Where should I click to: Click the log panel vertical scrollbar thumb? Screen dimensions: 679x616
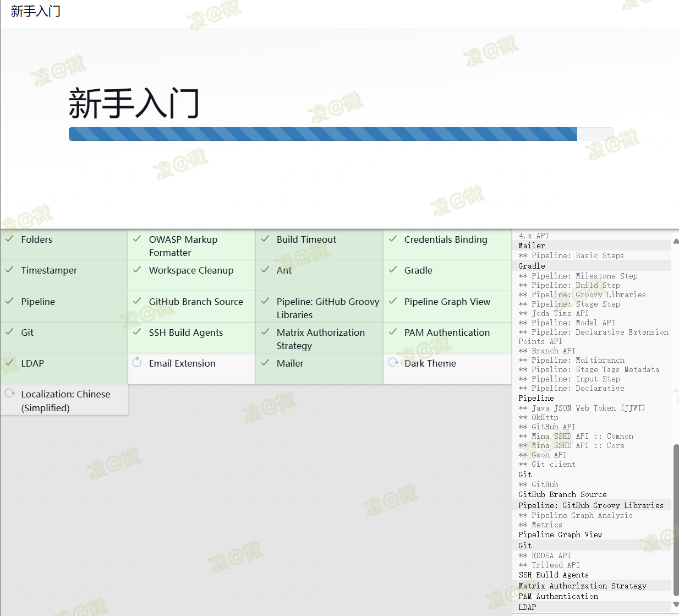point(676,519)
